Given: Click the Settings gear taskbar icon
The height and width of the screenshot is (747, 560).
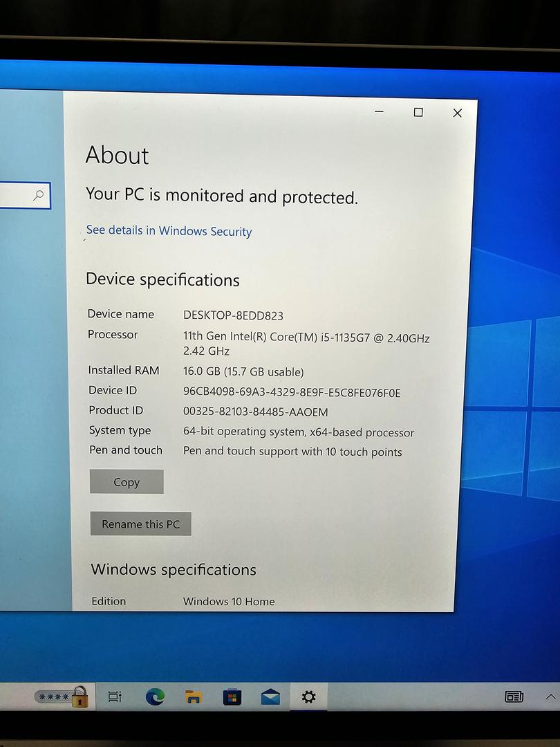Looking at the screenshot, I should click(308, 697).
